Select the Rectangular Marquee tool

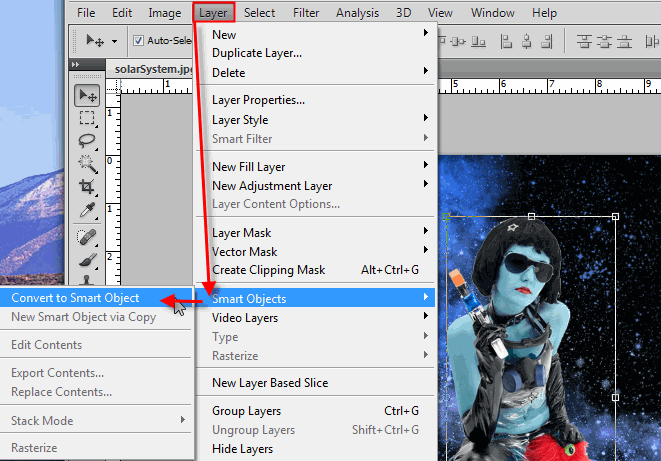pos(87,119)
